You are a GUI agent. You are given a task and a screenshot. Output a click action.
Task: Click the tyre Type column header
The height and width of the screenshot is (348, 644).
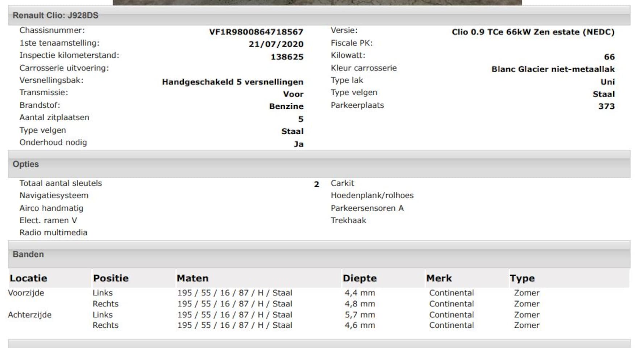point(522,278)
